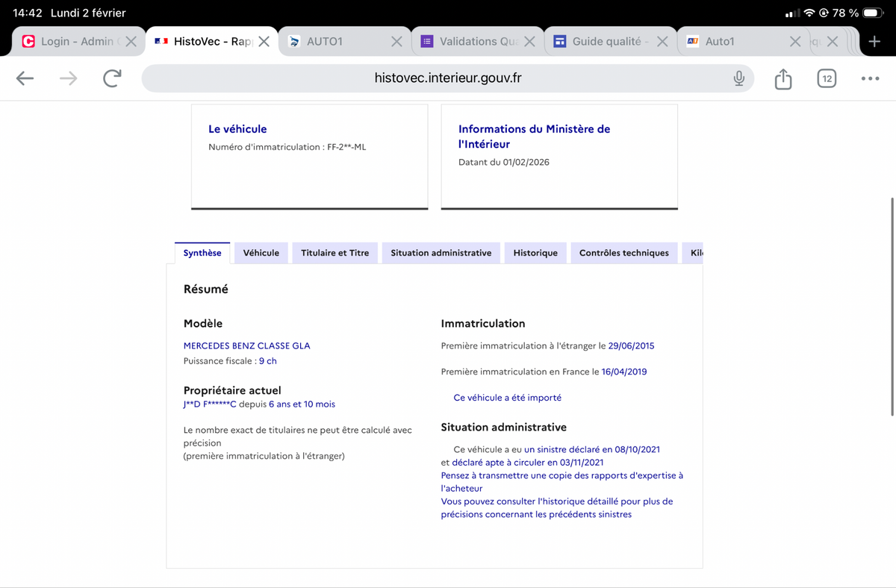This screenshot has height=588, width=896.
Task: Click the page's vertical scrollbar
Action: [x=892, y=306]
